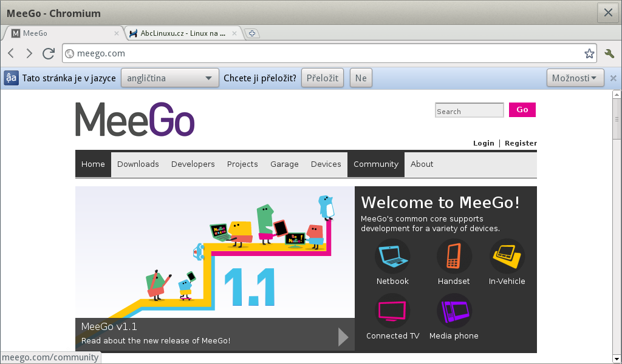622x364 pixels.
Task: Click the translate icon in the infobar
Action: [11, 78]
